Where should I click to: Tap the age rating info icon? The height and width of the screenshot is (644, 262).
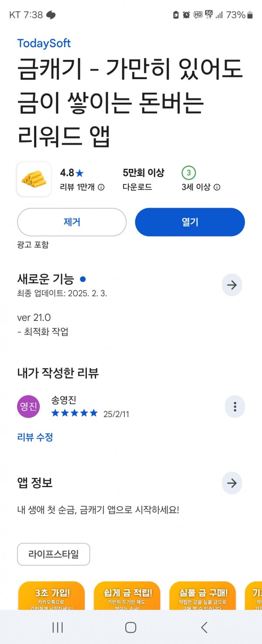pyautogui.click(x=217, y=187)
